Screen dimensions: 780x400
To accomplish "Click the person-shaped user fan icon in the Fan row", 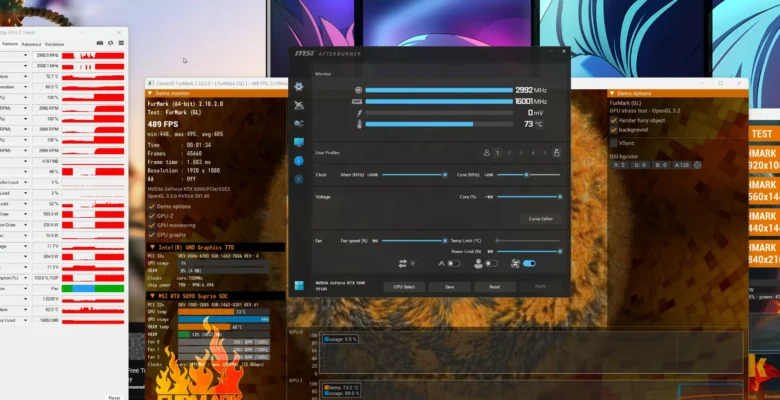I will (478, 264).
